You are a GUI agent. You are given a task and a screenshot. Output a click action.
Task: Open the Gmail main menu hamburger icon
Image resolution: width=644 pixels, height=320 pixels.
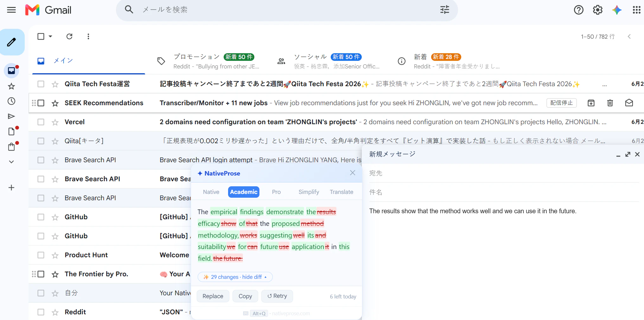(11, 10)
